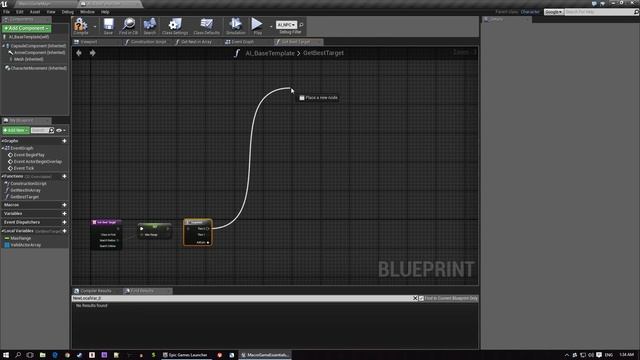Open Windows taskbar search
This screenshot has height=360, width=640.
point(18,355)
